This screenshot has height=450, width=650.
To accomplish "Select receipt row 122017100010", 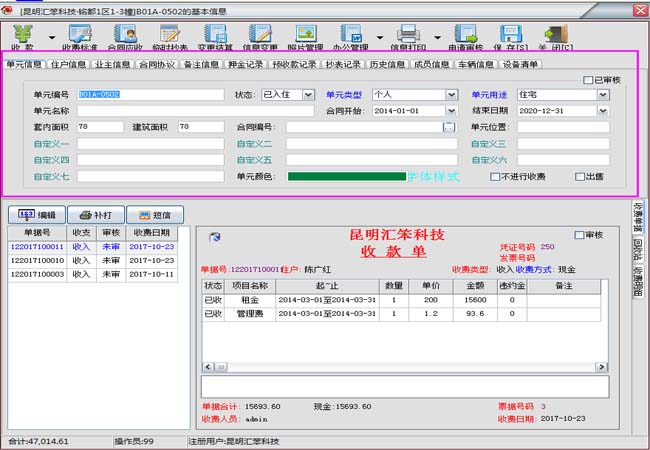I will 92,261.
